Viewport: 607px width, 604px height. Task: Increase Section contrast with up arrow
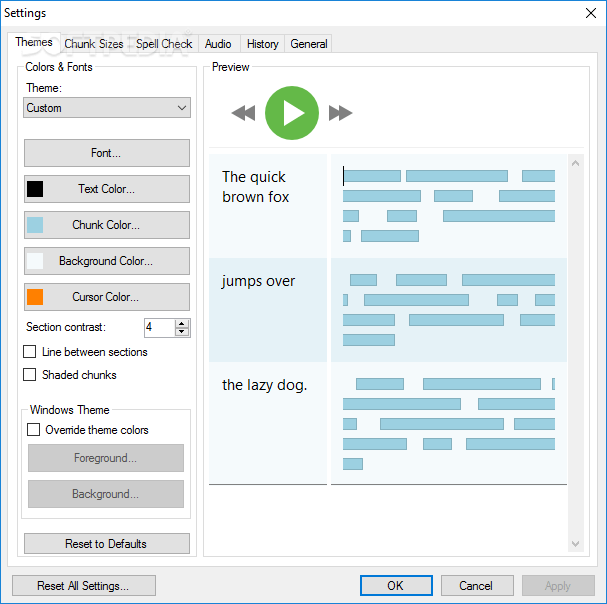[x=182, y=323]
